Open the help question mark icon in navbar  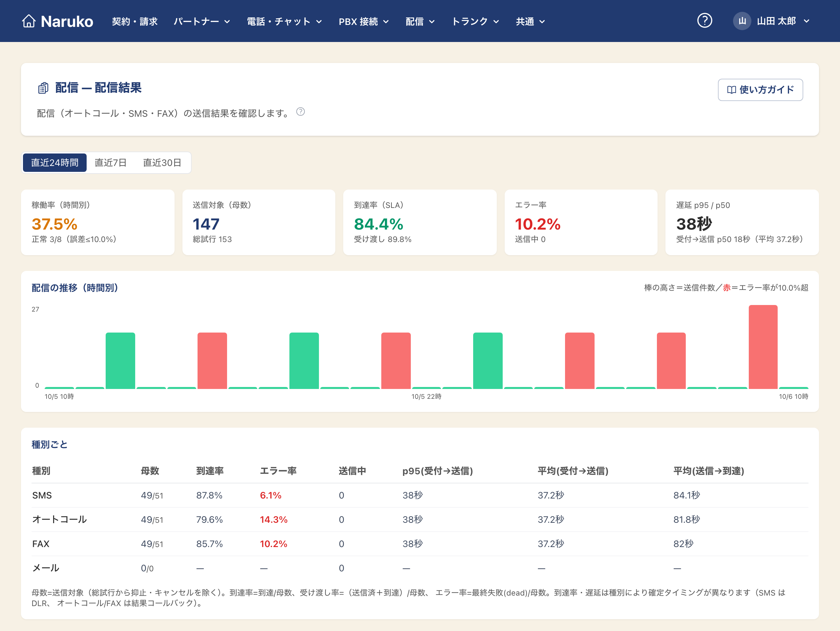pos(704,21)
